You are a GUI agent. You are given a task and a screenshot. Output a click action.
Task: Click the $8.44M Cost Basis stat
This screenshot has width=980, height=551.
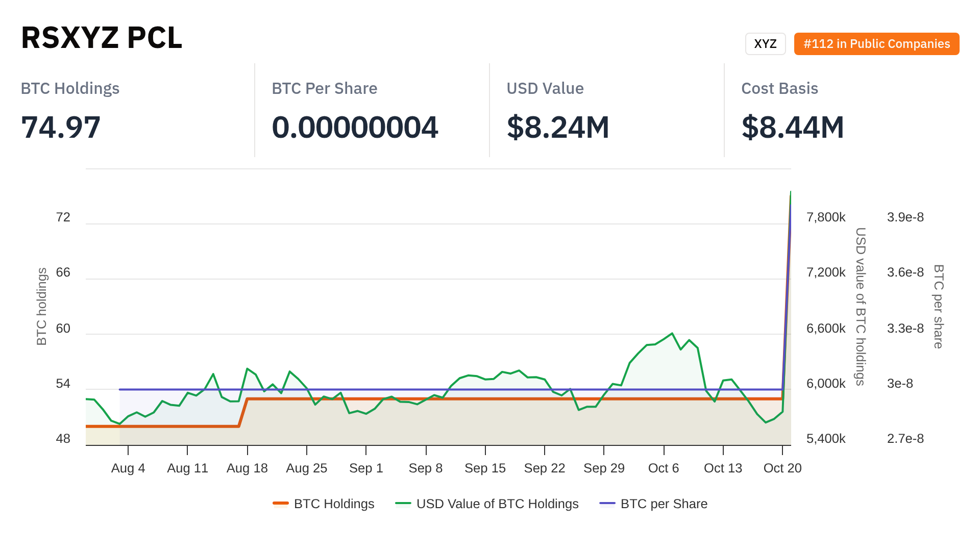pos(793,127)
